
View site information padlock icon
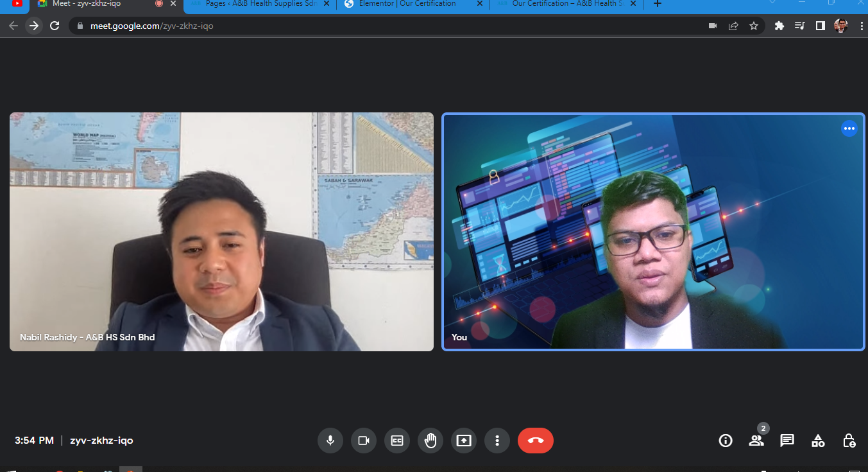[80, 26]
